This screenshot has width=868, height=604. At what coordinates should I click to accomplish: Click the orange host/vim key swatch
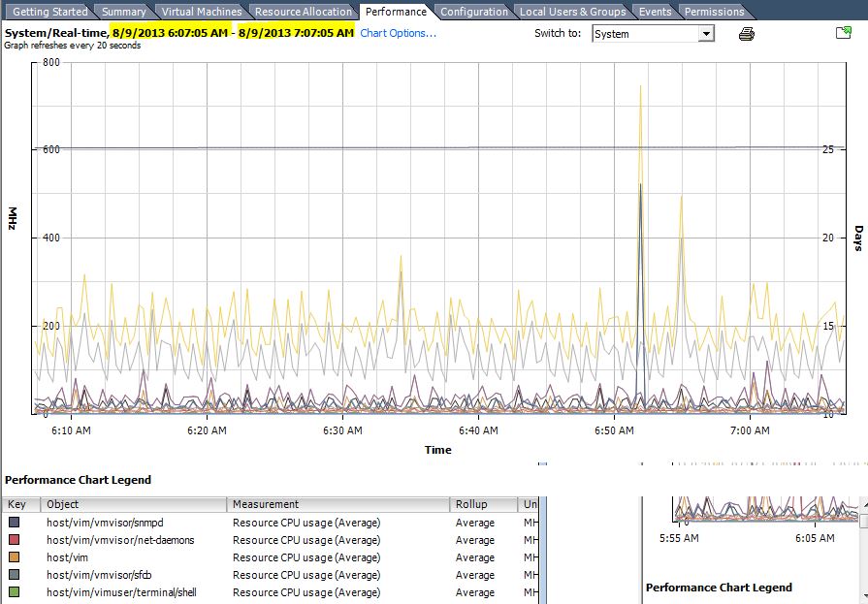12,557
